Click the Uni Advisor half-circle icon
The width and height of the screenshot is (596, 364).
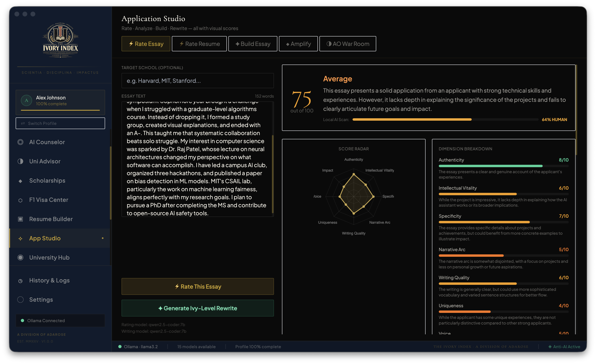point(20,161)
